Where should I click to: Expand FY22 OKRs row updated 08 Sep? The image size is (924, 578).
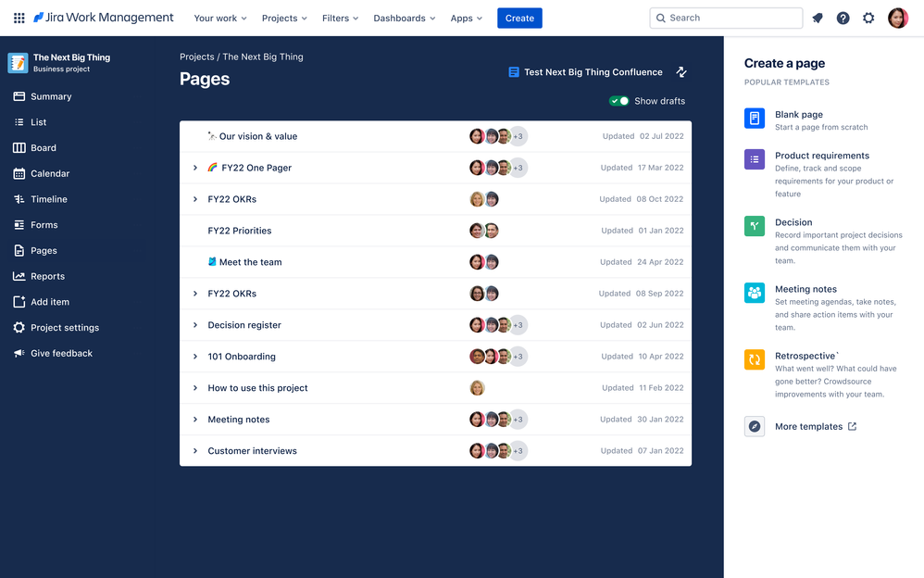pyautogui.click(x=195, y=293)
